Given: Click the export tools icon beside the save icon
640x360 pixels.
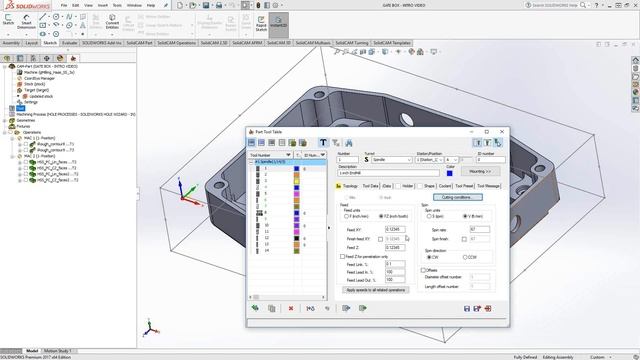Looking at the screenshot, I should [x=477, y=309].
